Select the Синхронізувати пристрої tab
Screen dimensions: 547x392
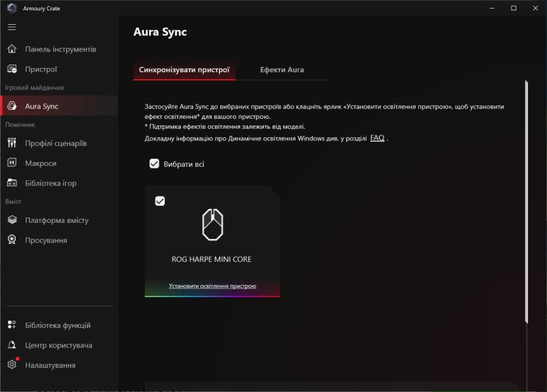coord(184,70)
